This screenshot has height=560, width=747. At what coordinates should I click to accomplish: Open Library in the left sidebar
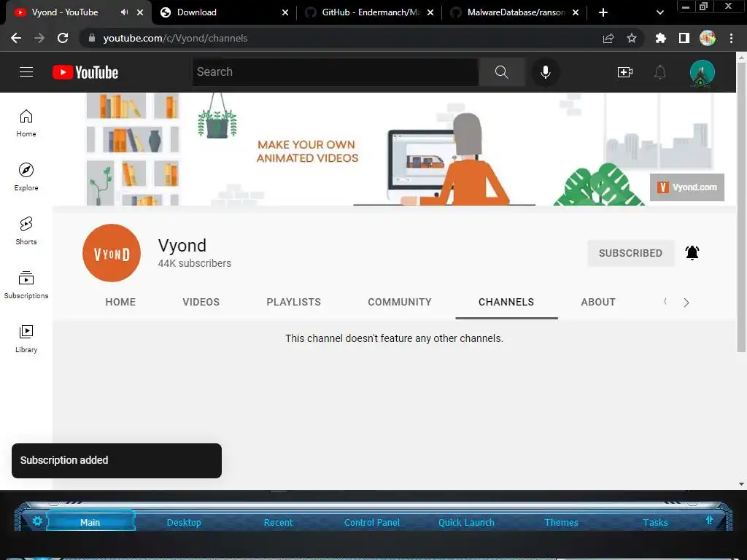26,338
